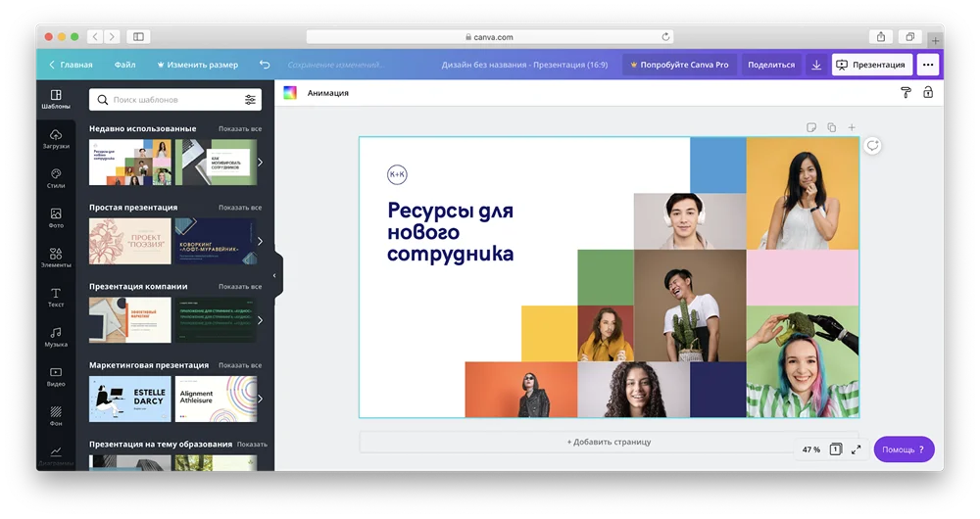Screen dimensions: 980x519
Task: Click the undo arrow in top bar
Action: 265,65
